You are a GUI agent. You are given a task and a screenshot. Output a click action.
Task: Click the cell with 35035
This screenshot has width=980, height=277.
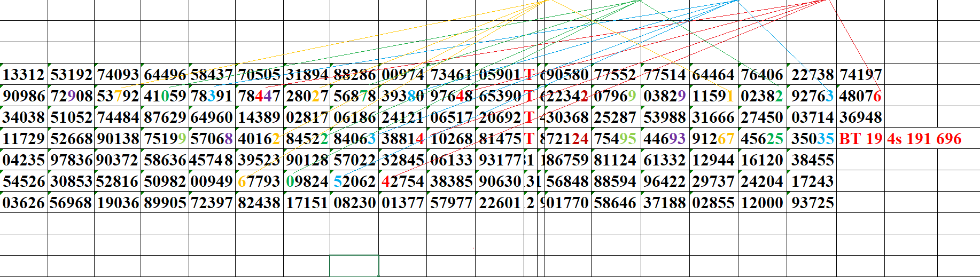pyautogui.click(x=812, y=139)
